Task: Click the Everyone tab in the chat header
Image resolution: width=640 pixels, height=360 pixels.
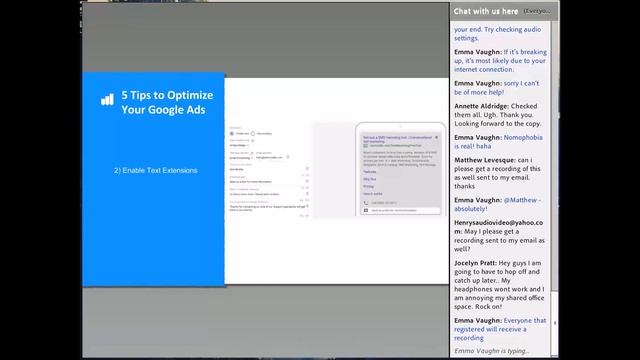Action: pos(537,11)
